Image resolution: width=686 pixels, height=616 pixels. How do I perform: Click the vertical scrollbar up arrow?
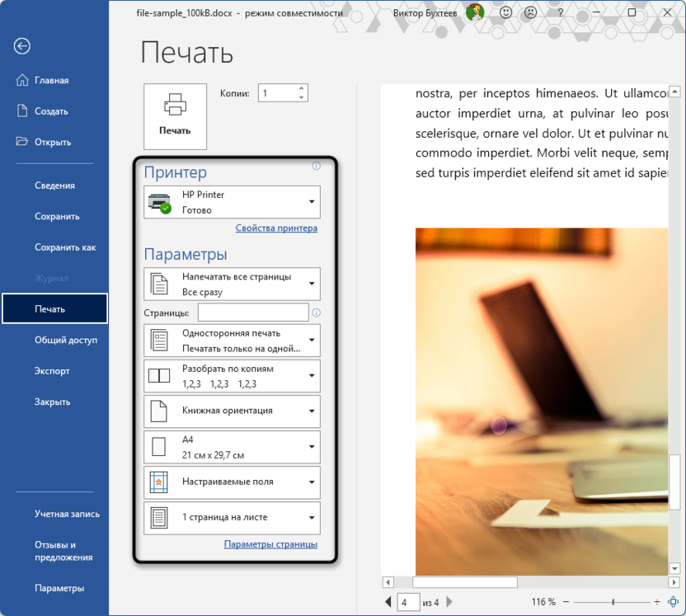674,92
